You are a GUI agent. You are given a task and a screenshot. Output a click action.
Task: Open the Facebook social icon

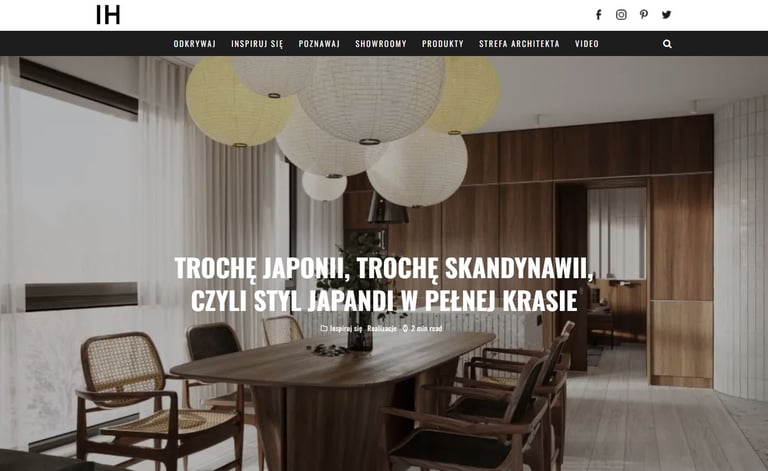[x=599, y=15]
